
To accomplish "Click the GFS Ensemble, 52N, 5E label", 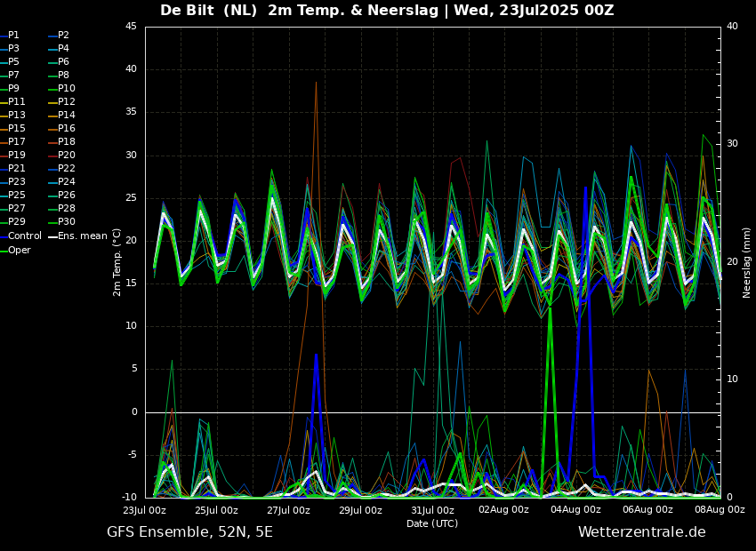I will pos(189,532).
